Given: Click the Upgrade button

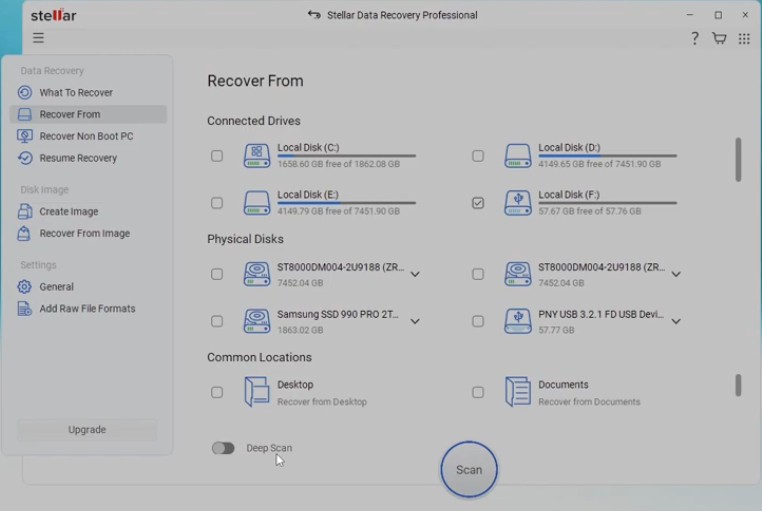Looking at the screenshot, I should click(87, 429).
